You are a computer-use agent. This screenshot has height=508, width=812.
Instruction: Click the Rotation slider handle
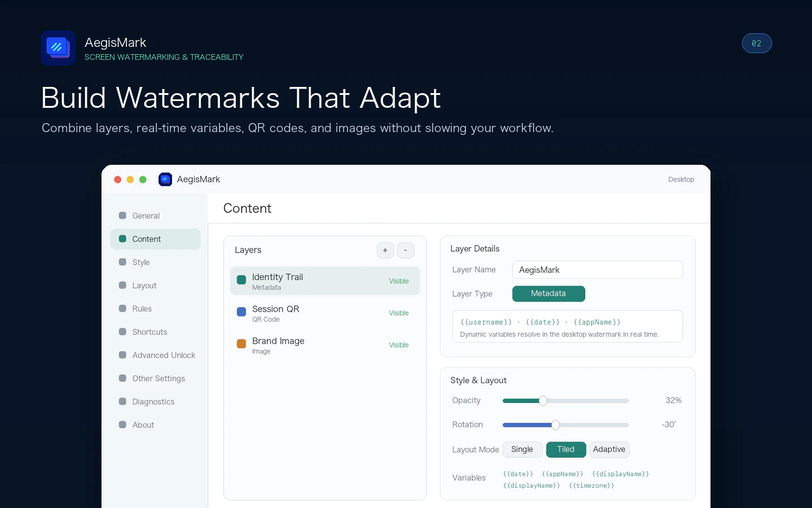(x=555, y=425)
